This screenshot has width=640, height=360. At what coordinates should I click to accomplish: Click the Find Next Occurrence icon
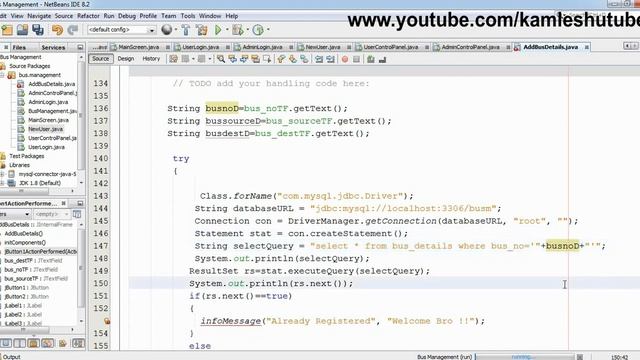point(244,59)
